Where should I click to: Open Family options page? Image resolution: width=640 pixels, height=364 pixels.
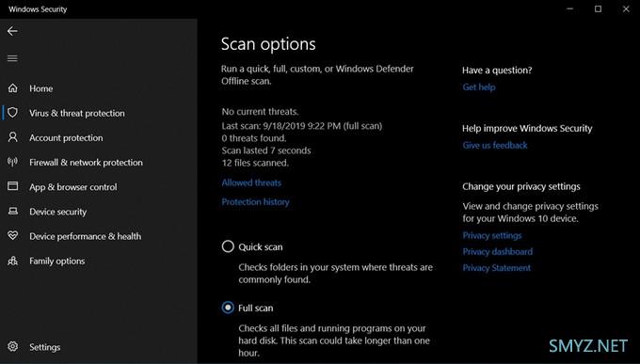click(x=57, y=261)
